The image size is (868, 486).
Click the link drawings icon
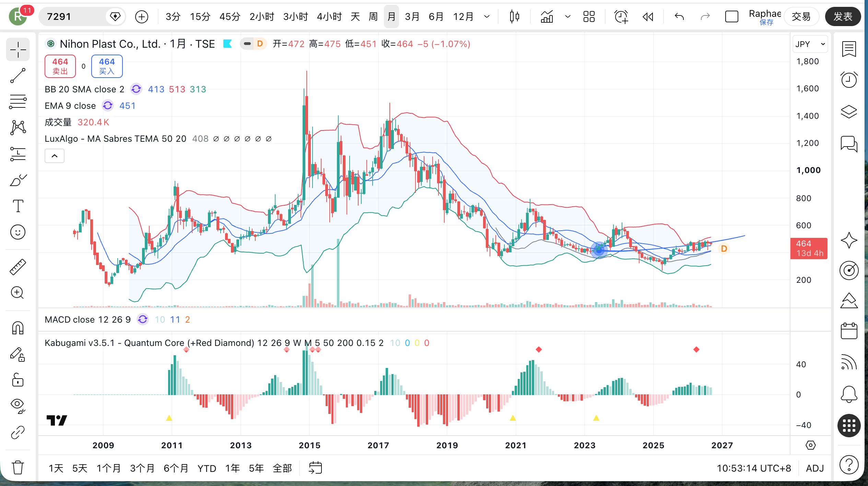click(x=18, y=432)
